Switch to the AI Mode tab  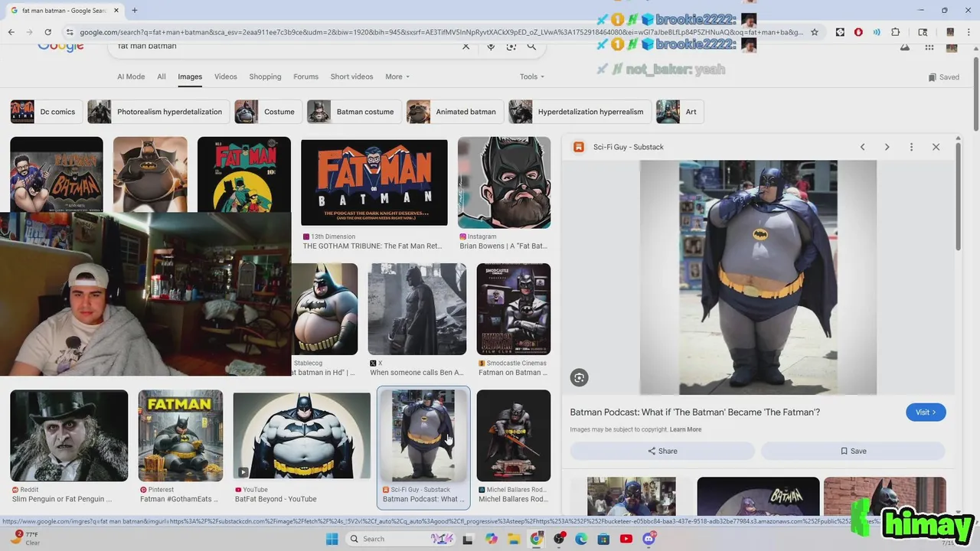pyautogui.click(x=131, y=77)
